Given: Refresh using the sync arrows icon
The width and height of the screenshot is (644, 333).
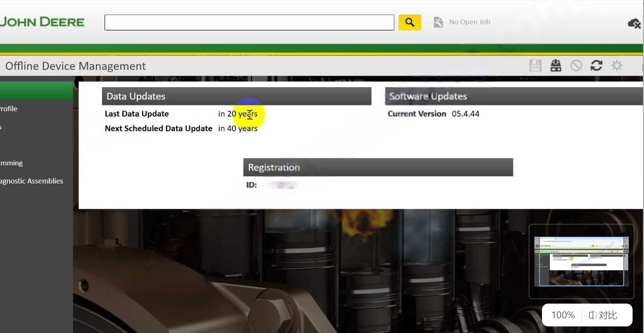Looking at the screenshot, I should [596, 65].
